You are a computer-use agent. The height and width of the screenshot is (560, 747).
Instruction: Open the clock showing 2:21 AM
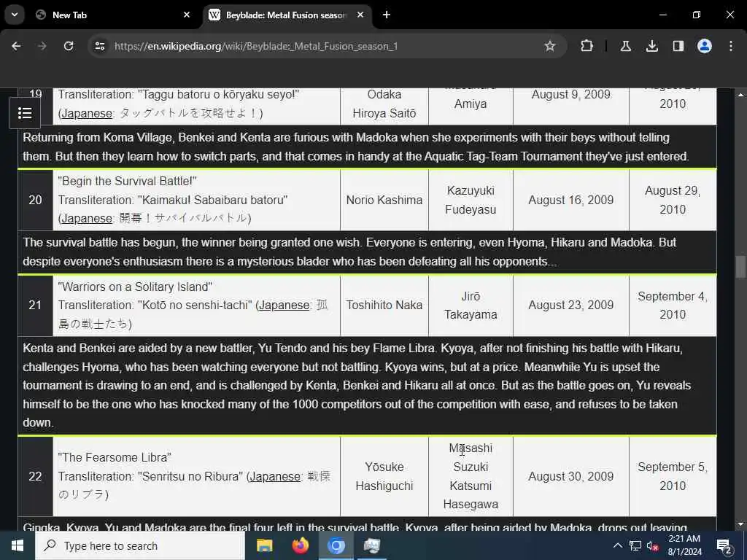pyautogui.click(x=684, y=545)
